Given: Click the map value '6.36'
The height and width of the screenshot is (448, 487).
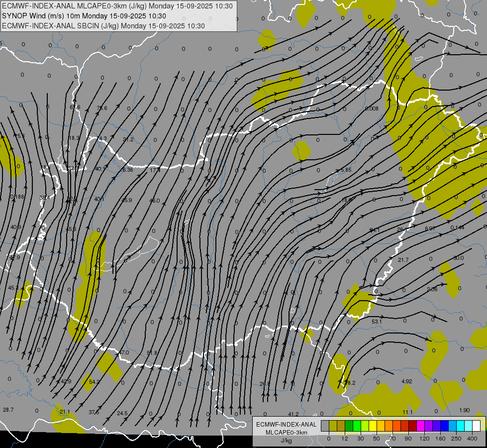Looking at the screenshot, I should pos(127,170).
